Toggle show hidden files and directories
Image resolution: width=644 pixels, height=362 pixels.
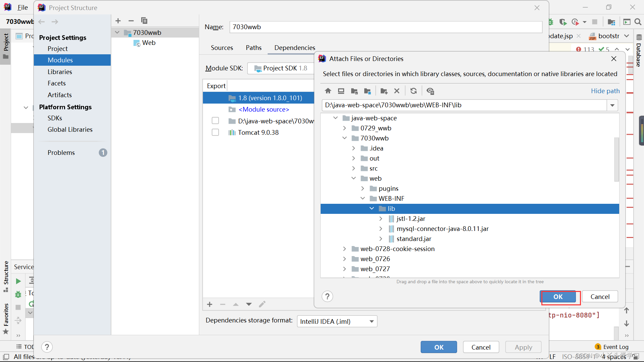(x=430, y=91)
